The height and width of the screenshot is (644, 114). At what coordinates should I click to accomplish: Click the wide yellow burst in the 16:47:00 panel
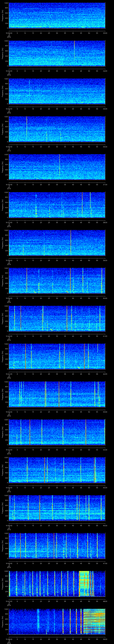point(84,584)
